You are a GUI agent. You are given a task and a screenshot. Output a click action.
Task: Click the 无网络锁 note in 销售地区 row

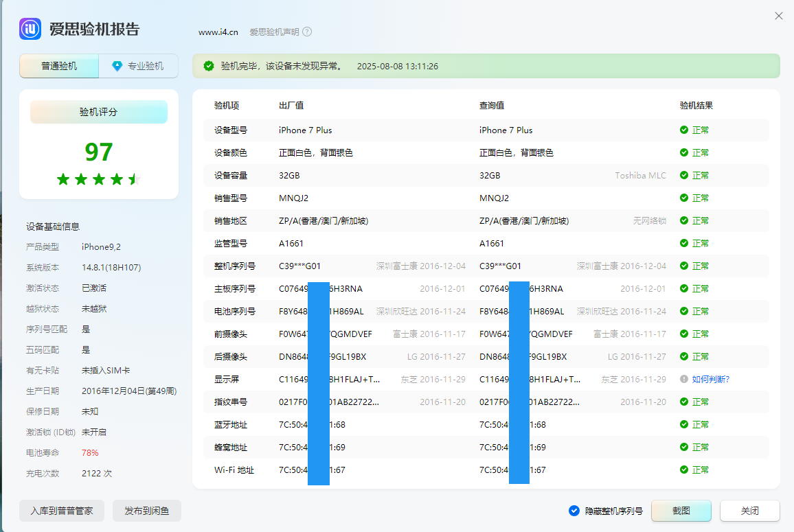point(650,221)
